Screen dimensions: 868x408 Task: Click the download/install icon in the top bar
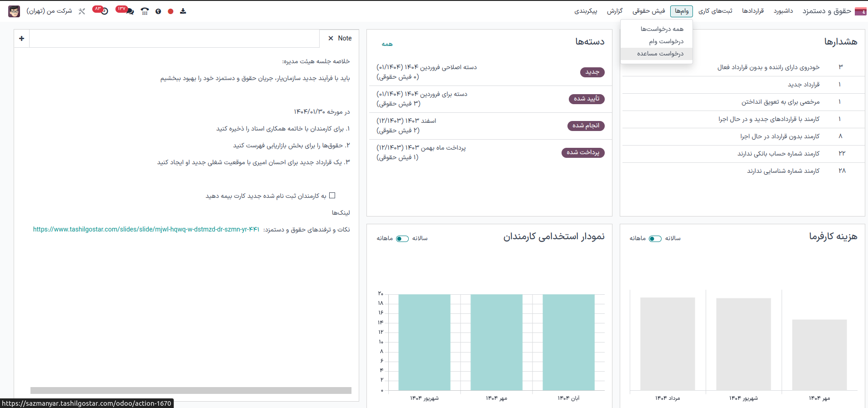[183, 11]
